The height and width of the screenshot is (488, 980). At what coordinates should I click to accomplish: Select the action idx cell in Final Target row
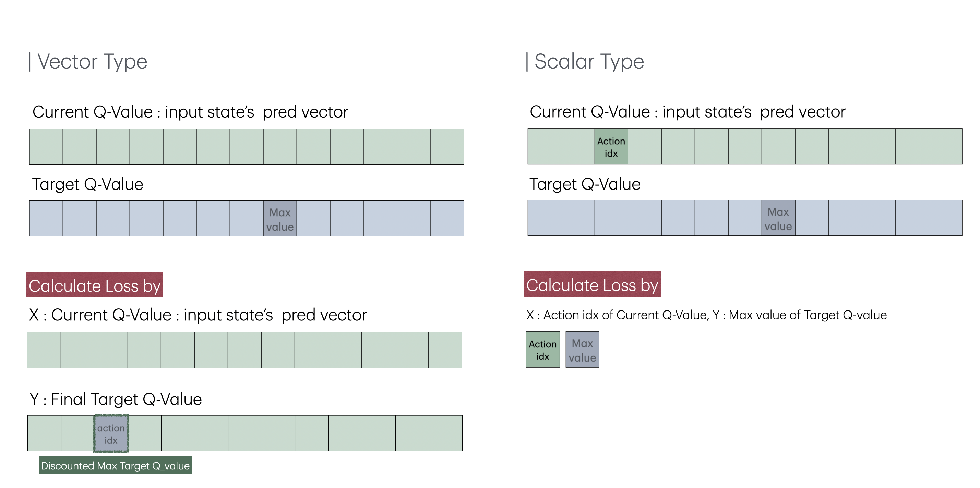pos(111,434)
